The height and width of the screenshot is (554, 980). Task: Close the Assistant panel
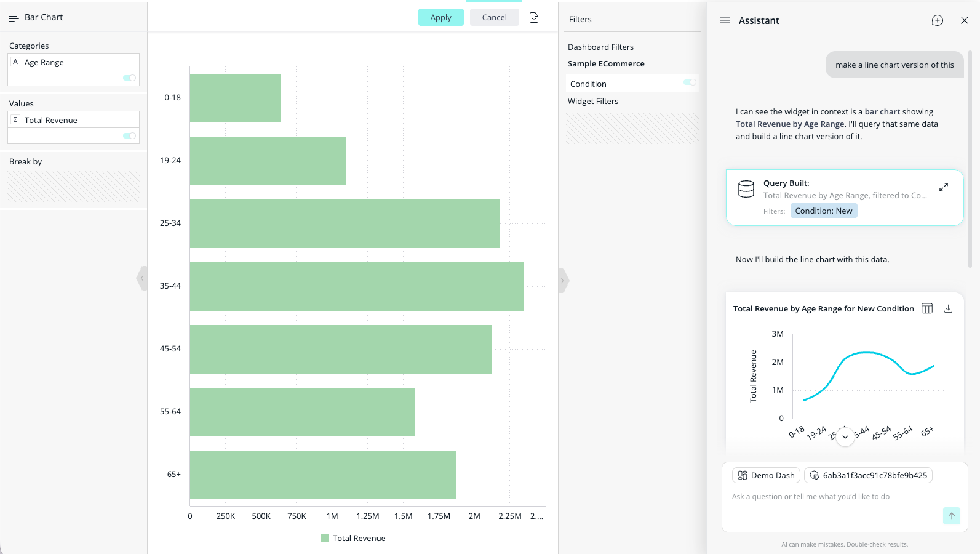[x=965, y=20]
